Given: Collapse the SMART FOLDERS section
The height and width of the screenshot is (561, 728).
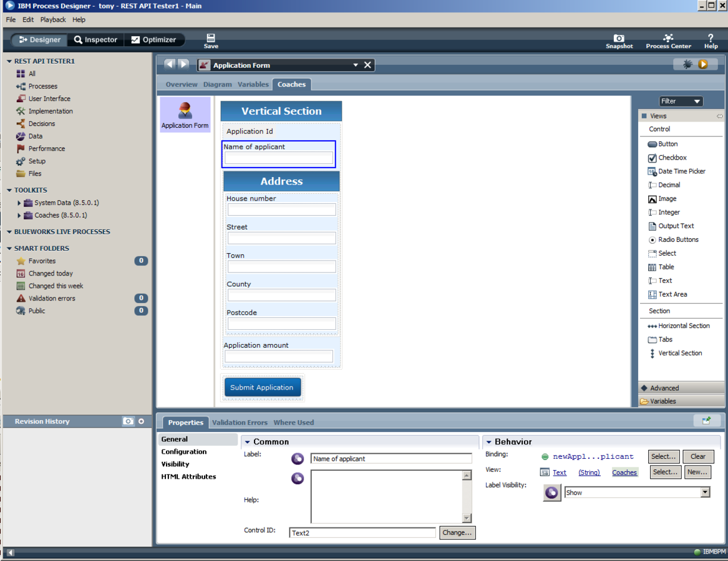Looking at the screenshot, I should point(9,249).
